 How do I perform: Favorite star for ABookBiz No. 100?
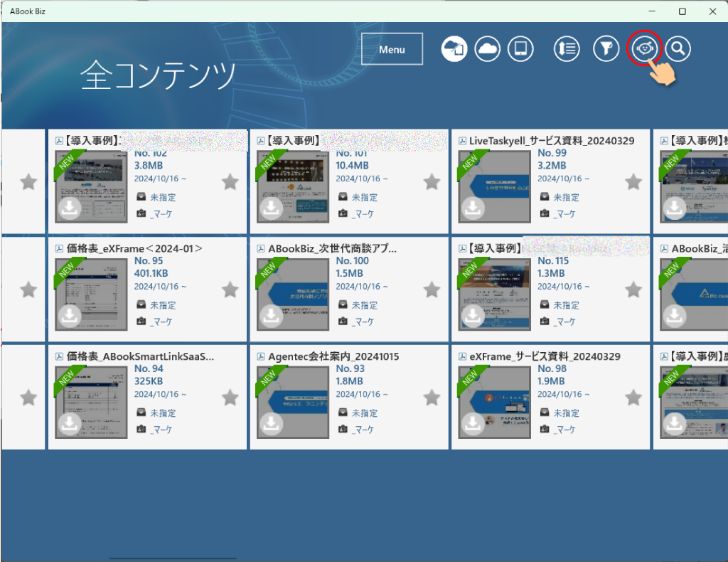pos(432,290)
